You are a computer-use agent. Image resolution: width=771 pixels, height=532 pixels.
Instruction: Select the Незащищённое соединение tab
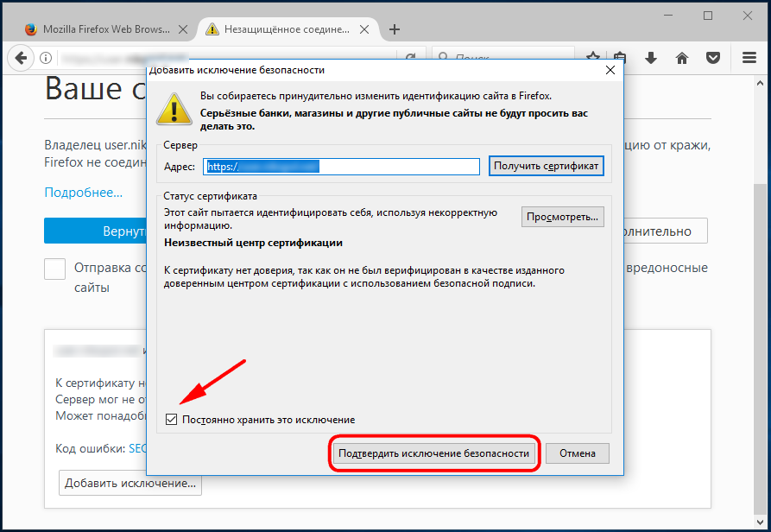click(x=288, y=29)
